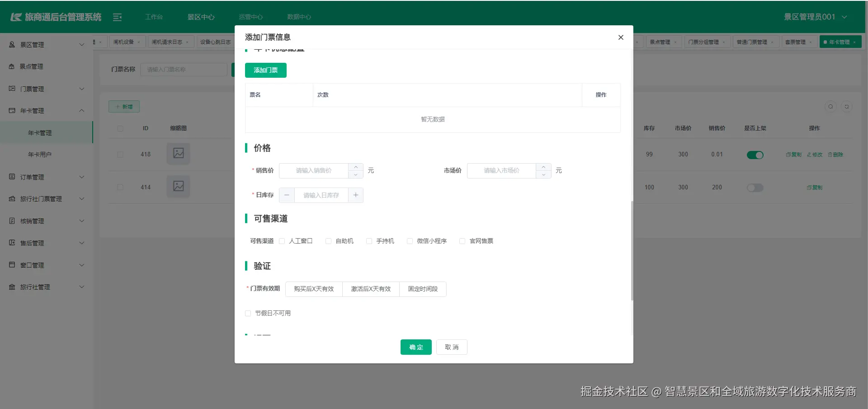Select the 套票管理 tab
Image resolution: width=868 pixels, height=409 pixels.
click(x=797, y=42)
